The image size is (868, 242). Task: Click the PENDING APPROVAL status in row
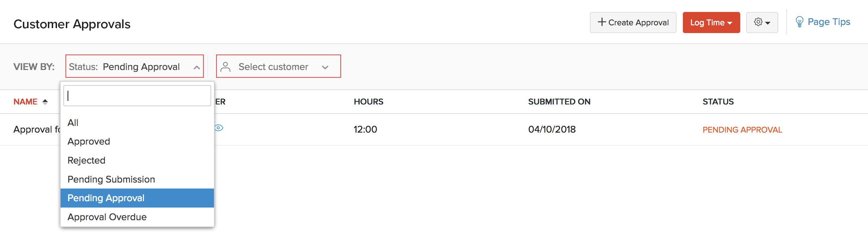[742, 130]
